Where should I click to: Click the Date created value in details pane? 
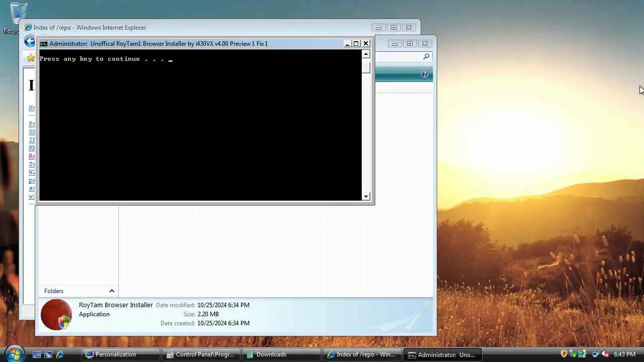click(223, 323)
